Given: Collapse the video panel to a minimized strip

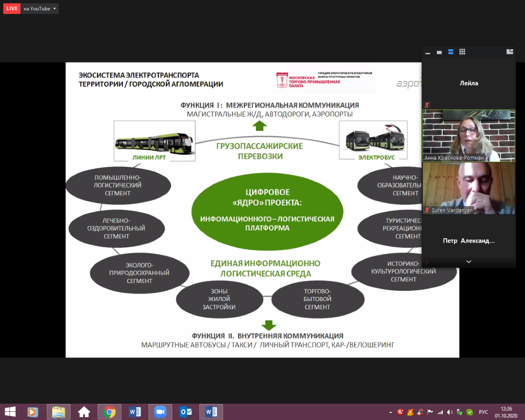Looking at the screenshot, I should [x=428, y=52].
